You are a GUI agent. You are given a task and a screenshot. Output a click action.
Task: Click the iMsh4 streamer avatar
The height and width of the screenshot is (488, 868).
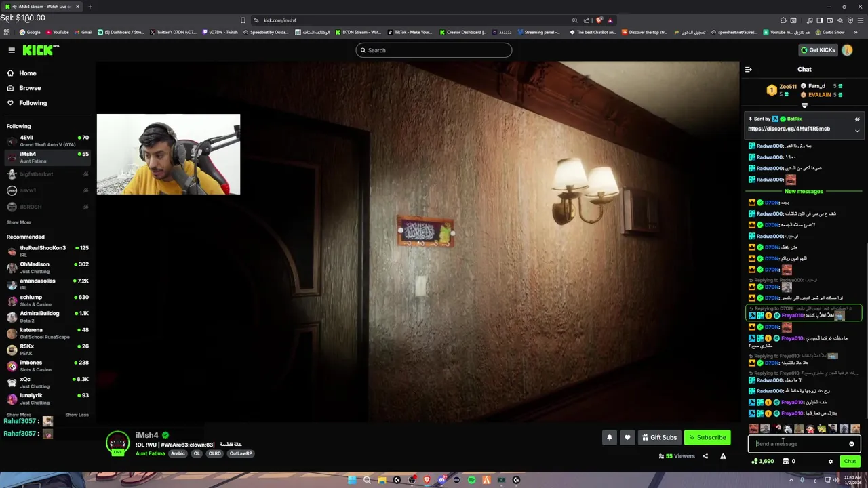(x=117, y=443)
